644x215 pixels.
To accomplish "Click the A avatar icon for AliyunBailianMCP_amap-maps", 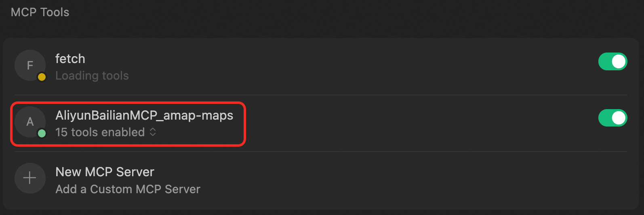I will (30, 122).
